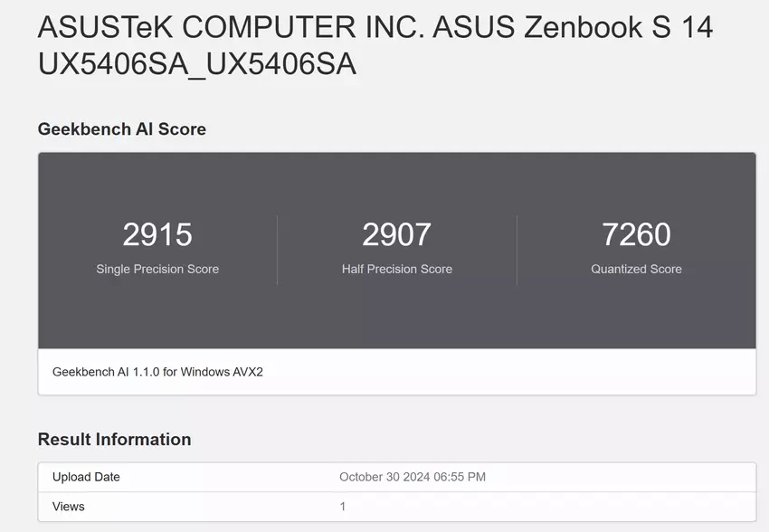Screen dimensions: 769x532
Task: Click the empty dark area below the Half Precision Score label
Action: [x=396, y=312]
